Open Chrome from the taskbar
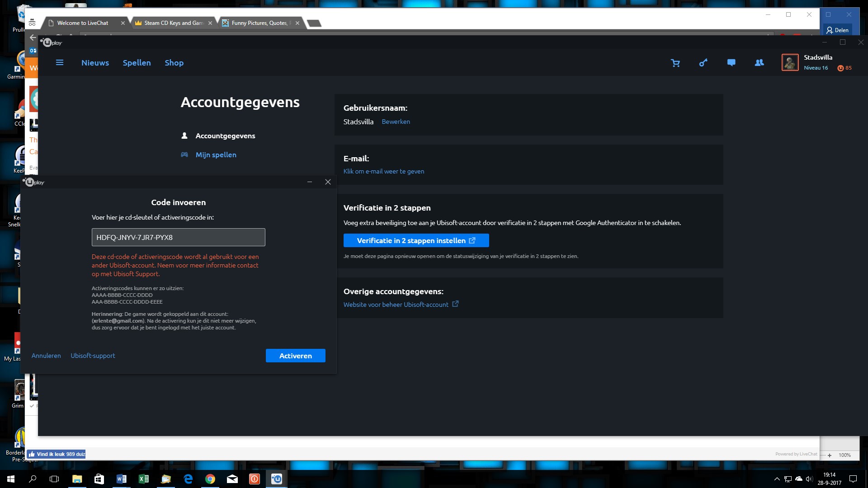This screenshot has width=868, height=488. click(x=210, y=479)
